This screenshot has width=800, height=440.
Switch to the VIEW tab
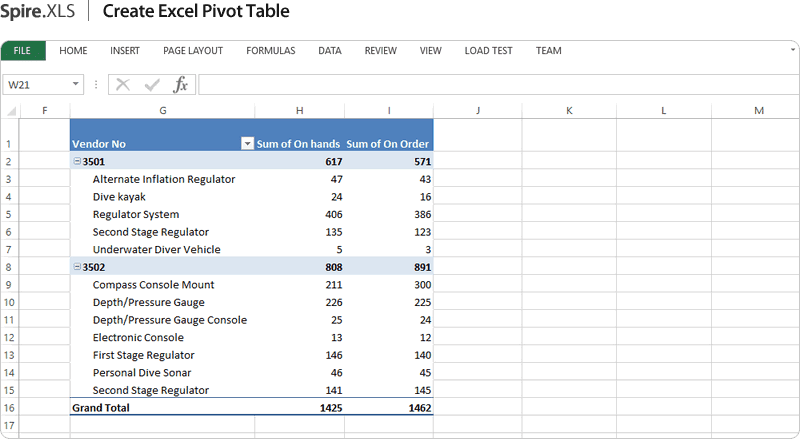(x=430, y=51)
